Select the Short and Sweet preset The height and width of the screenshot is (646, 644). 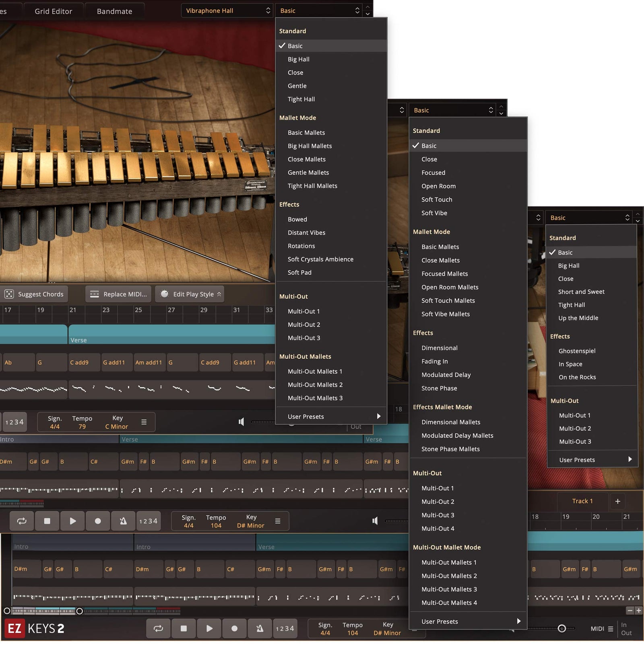[581, 292]
